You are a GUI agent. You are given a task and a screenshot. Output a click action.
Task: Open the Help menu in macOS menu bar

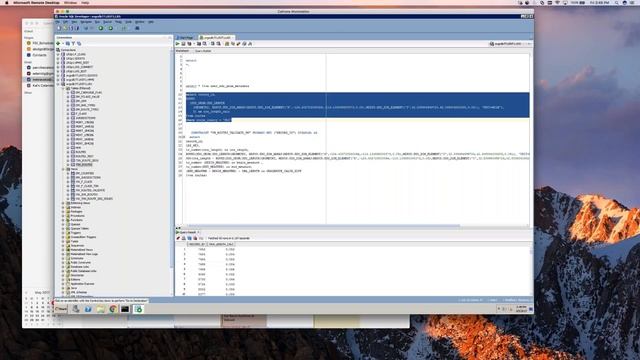[85, 2]
